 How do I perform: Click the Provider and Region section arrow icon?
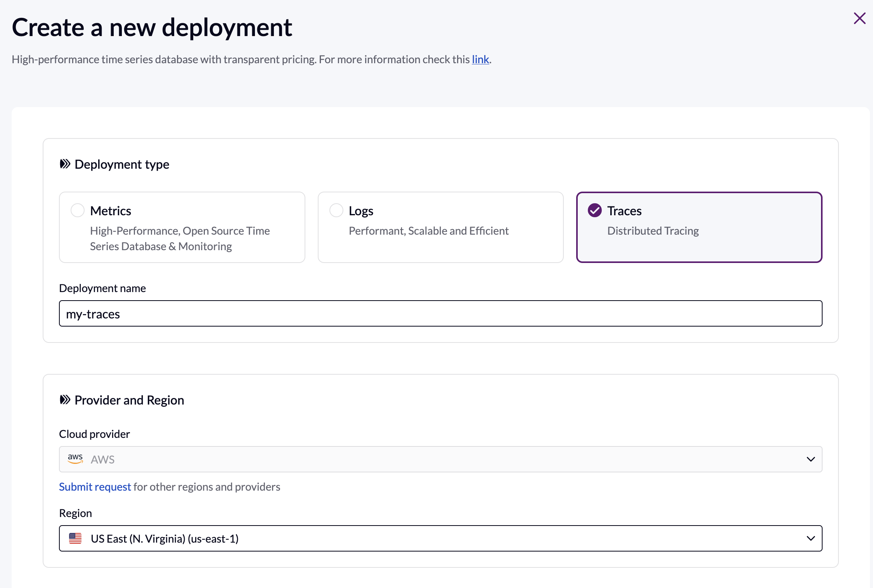(x=65, y=399)
